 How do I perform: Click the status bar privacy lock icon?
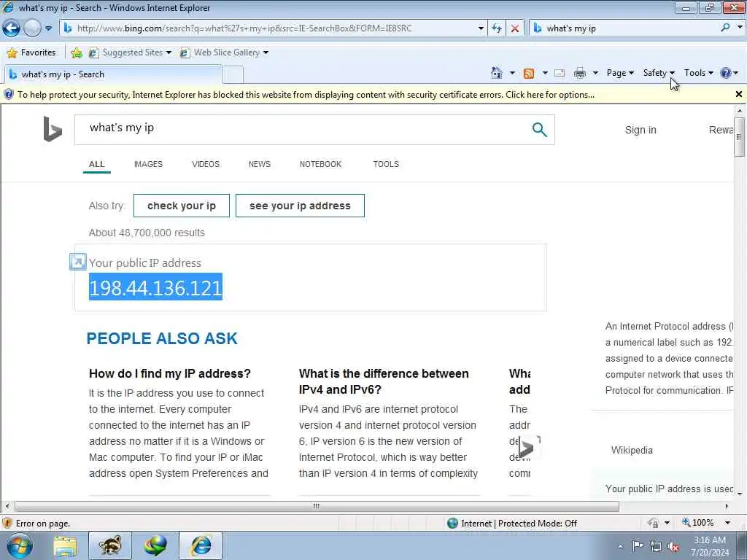pyautogui.click(x=653, y=524)
